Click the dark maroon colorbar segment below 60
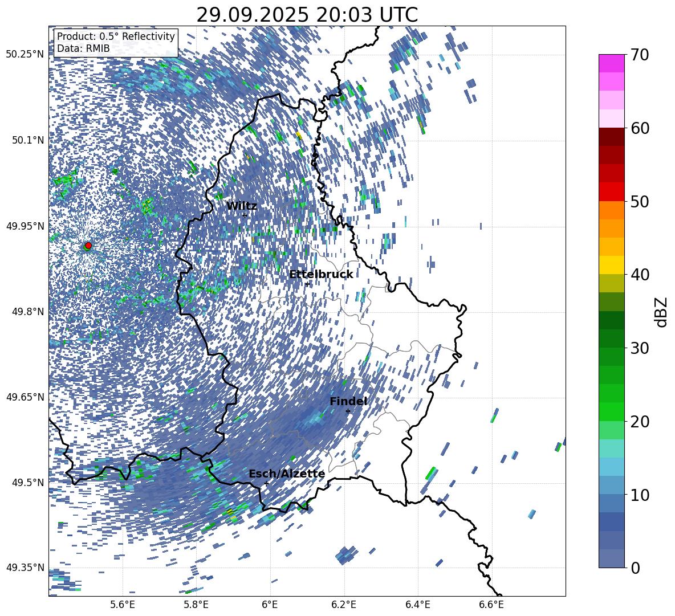 point(611,137)
